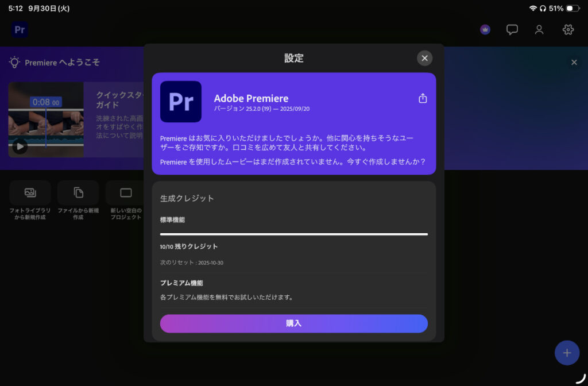This screenshot has width=588, height=386.
Task: Tap the Pr logo inside the settings card
Action: tap(181, 102)
